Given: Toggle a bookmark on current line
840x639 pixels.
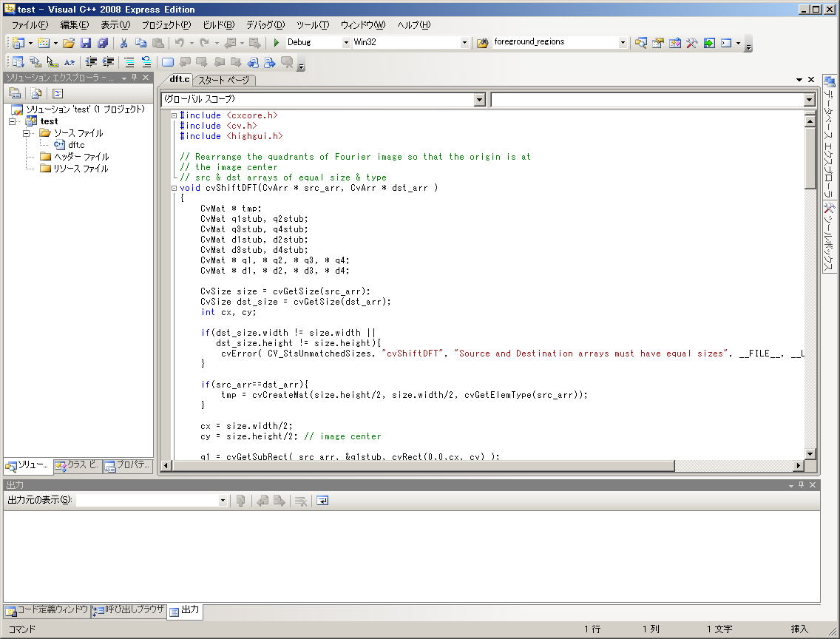Looking at the screenshot, I should click(168, 62).
